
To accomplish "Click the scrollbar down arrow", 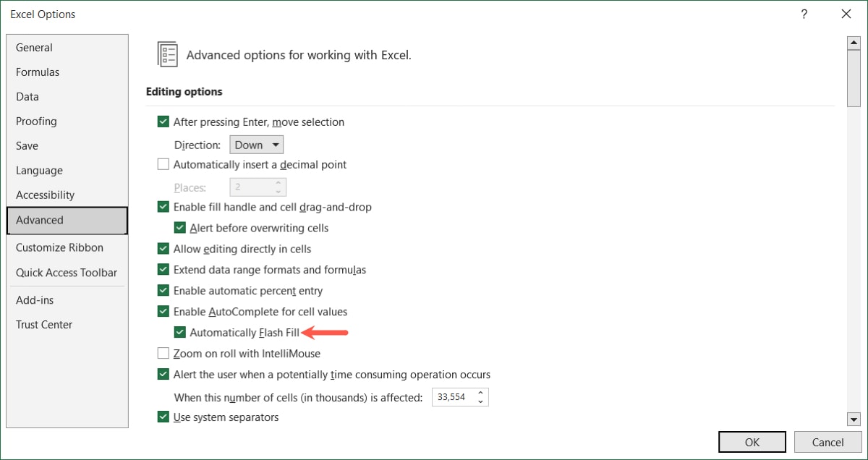I will [855, 419].
